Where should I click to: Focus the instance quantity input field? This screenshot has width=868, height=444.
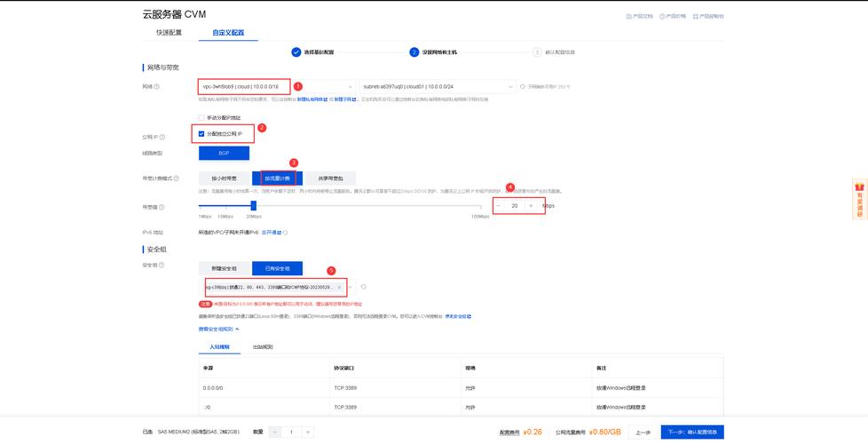coord(291,432)
